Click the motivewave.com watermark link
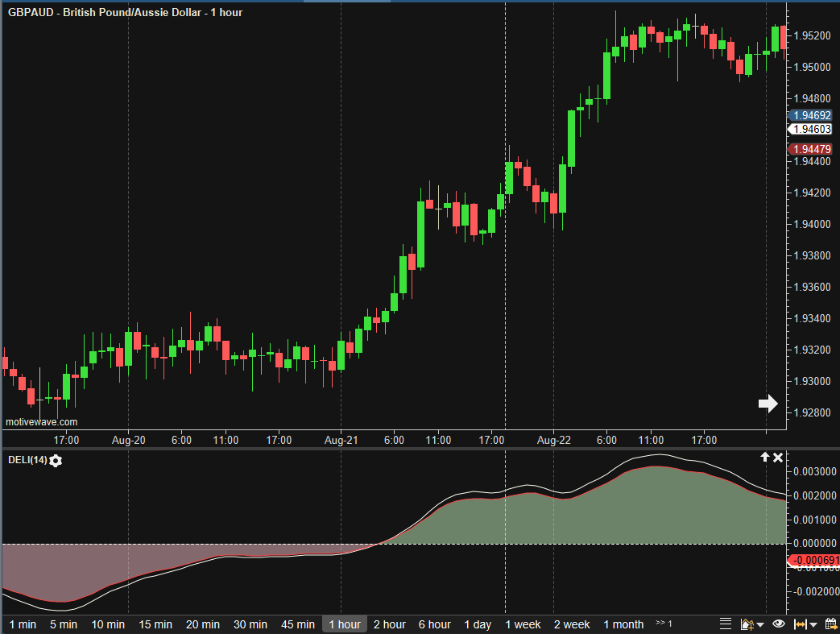 [42, 422]
